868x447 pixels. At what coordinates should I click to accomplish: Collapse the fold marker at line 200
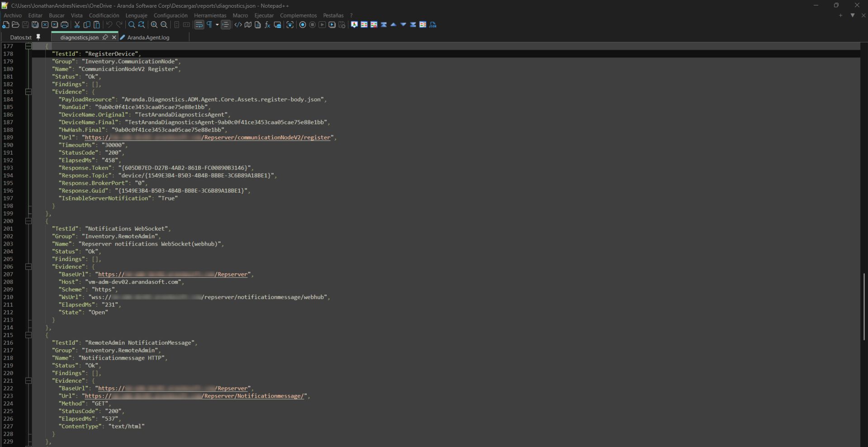click(28, 221)
